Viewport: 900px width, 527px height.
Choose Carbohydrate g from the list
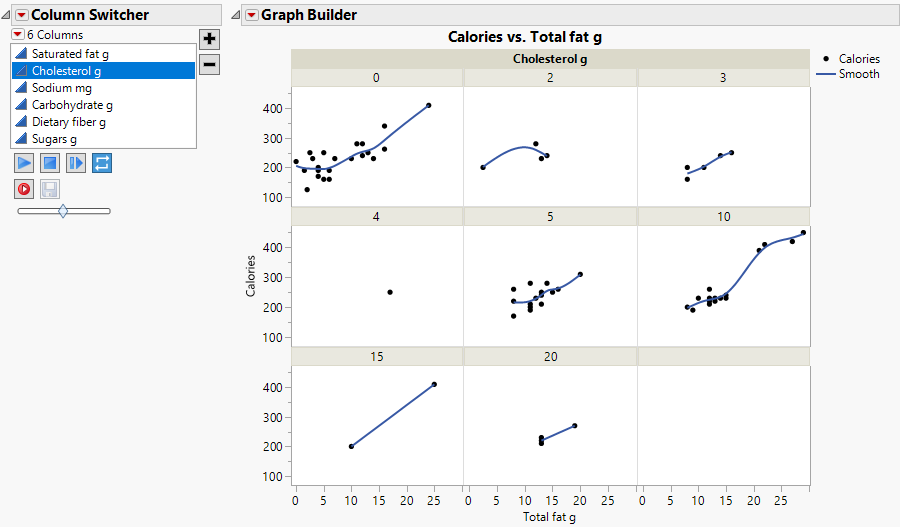pos(72,105)
